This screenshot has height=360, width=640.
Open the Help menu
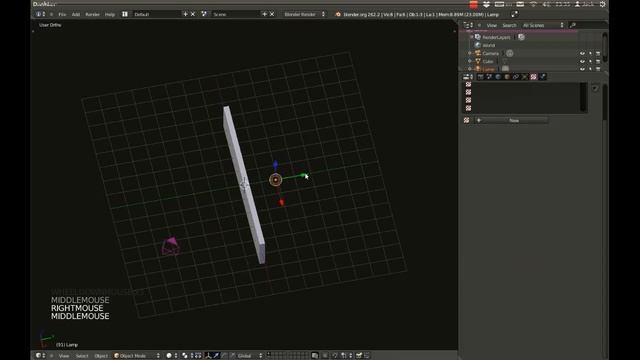point(110,14)
